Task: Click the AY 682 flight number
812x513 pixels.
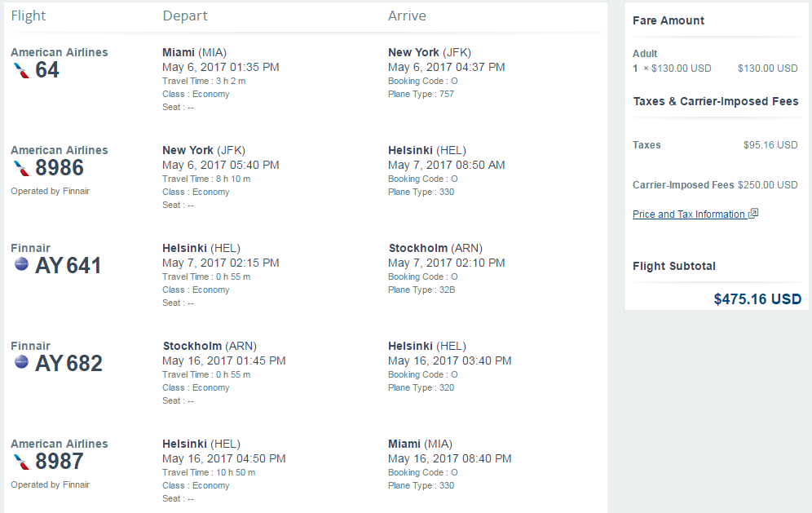Action: pyautogui.click(x=68, y=363)
